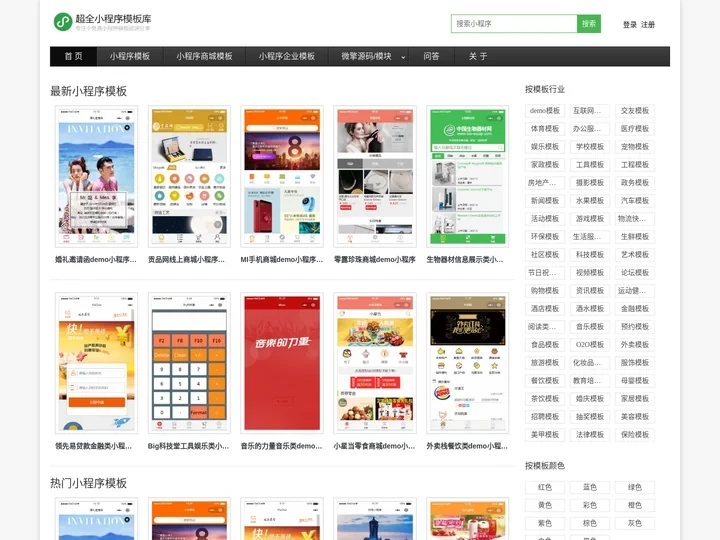
Task: Select the 艺术模板 industry tag
Action: pos(635,254)
